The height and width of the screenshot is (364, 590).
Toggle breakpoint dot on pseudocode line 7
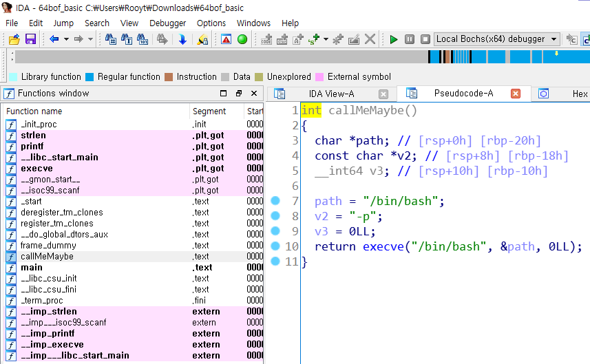[275, 200]
